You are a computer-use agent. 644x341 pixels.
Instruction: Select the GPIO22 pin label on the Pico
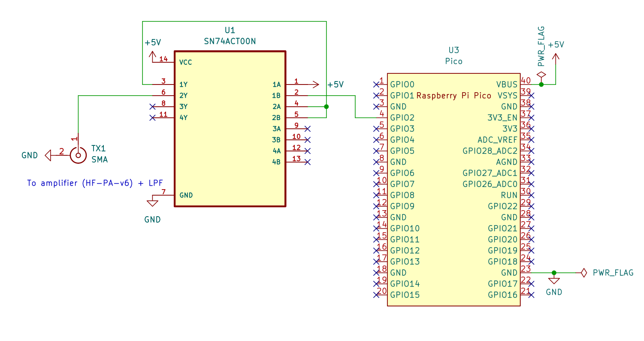point(503,206)
